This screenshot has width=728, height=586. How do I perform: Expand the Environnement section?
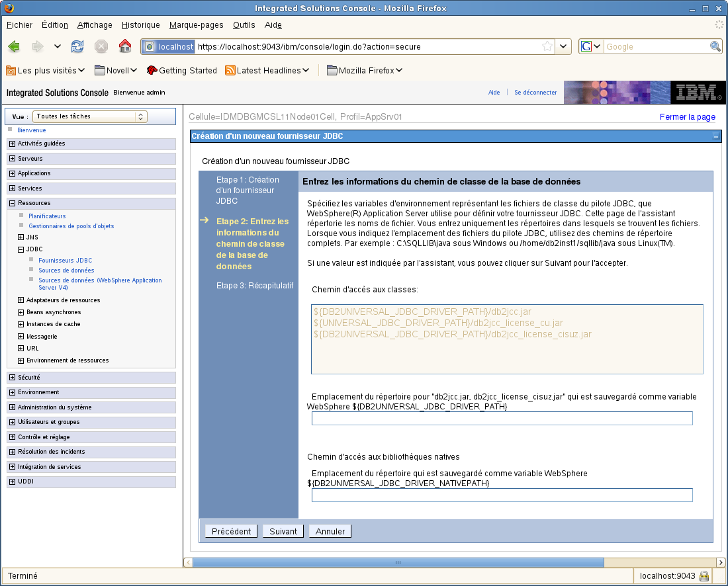(x=12, y=392)
